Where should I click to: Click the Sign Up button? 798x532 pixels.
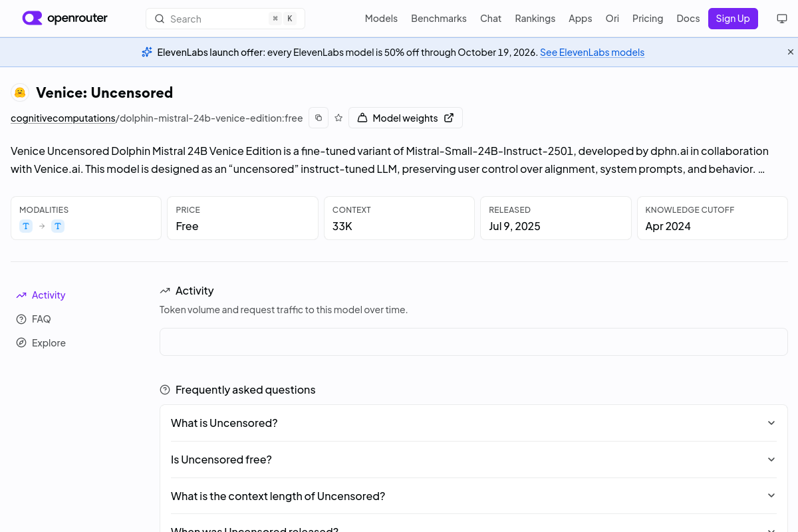pyautogui.click(x=733, y=19)
